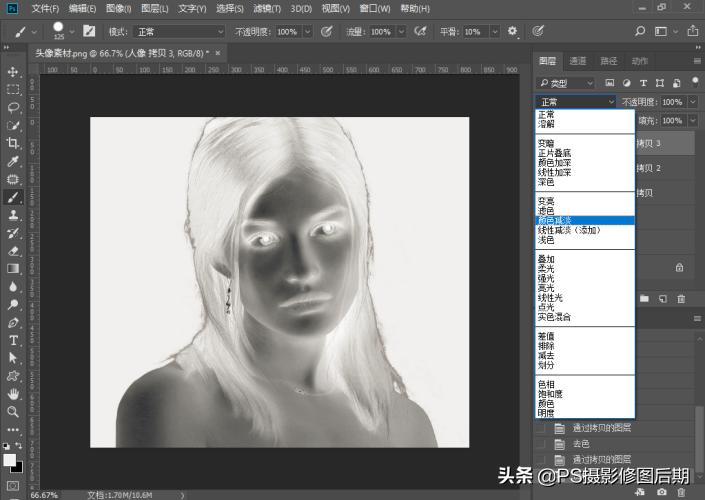Open smoothing options gear icon
The height and width of the screenshot is (500, 705).
coord(512,31)
